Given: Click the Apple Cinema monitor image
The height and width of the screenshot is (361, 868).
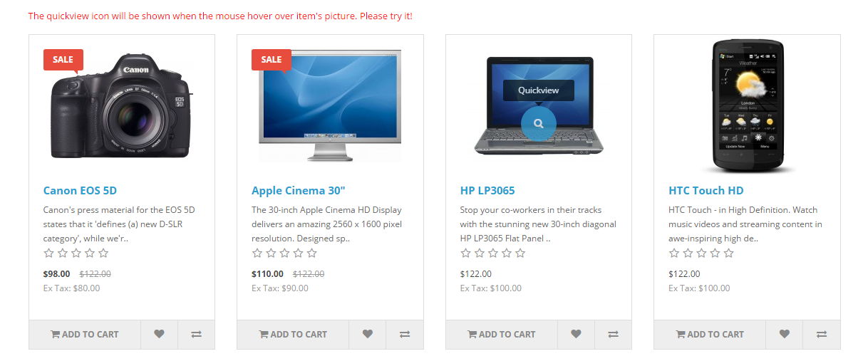Looking at the screenshot, I should [330, 106].
